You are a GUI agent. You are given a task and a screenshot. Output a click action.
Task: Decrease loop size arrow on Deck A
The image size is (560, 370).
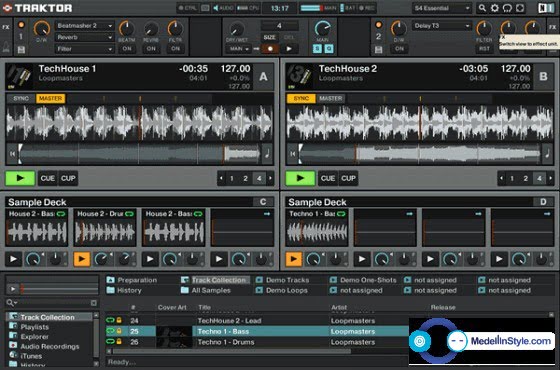coord(221,178)
